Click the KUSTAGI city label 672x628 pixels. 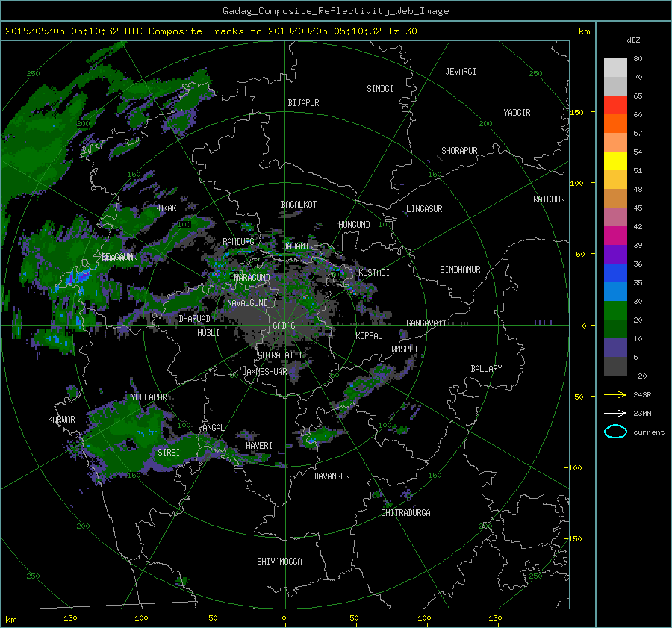(x=374, y=273)
